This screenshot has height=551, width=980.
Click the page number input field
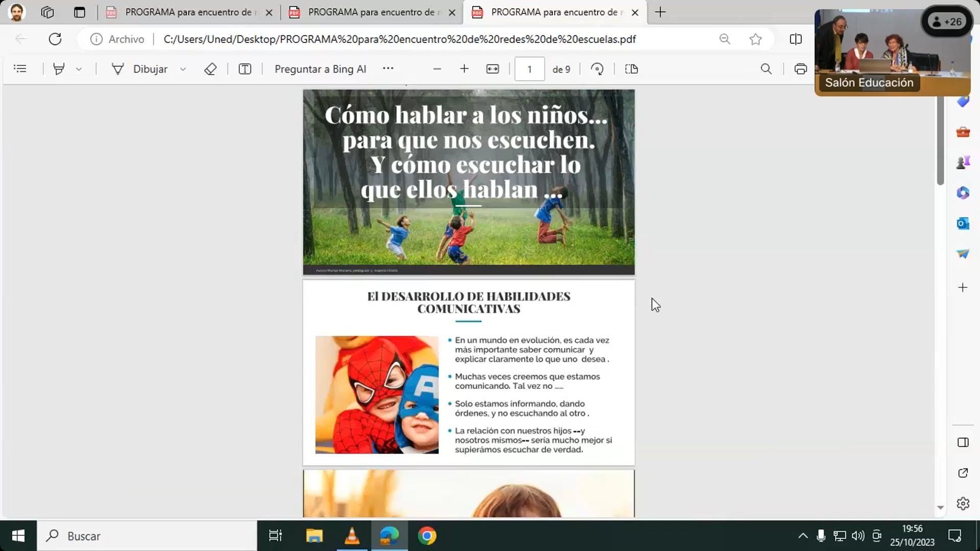click(529, 69)
